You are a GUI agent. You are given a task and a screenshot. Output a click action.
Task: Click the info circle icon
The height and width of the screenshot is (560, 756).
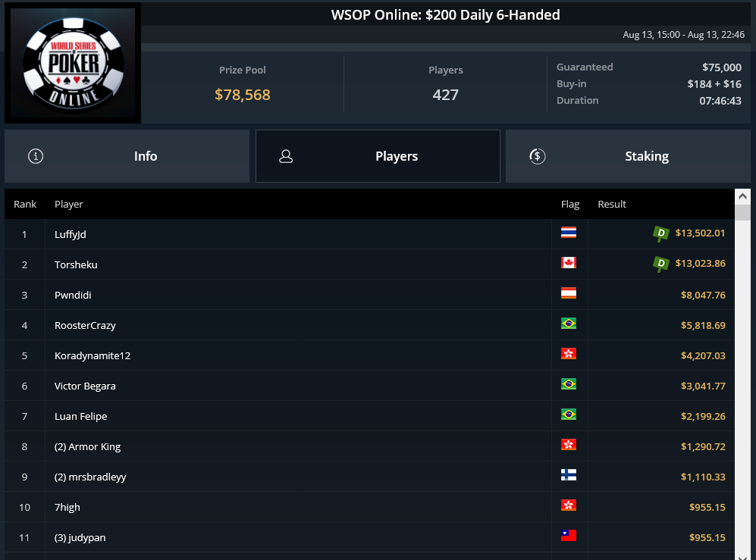(36, 156)
